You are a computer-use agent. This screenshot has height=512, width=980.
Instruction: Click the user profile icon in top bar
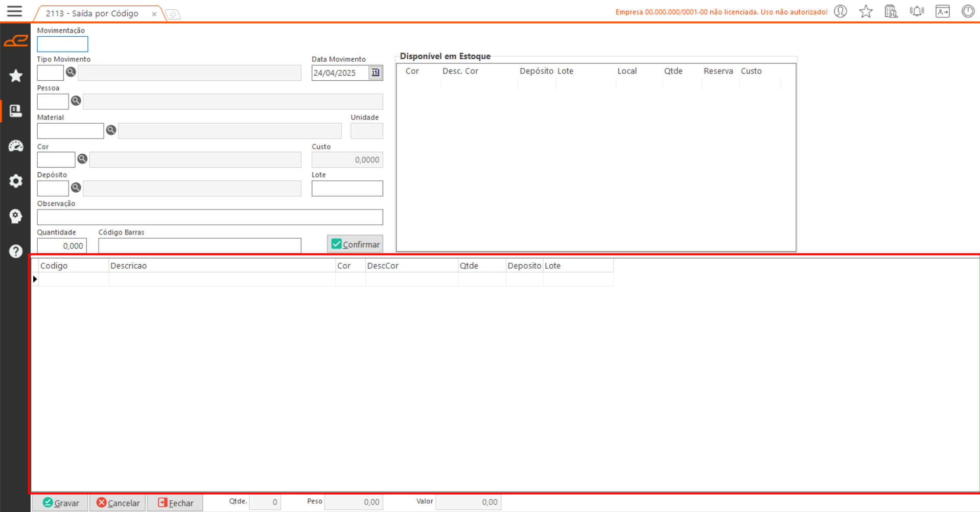841,11
